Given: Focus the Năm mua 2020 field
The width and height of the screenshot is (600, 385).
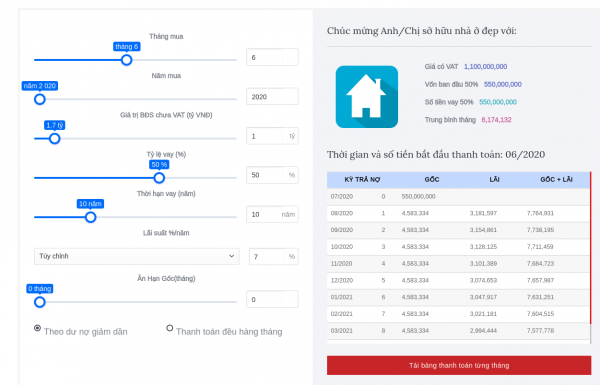Looking at the screenshot, I should tap(272, 97).
